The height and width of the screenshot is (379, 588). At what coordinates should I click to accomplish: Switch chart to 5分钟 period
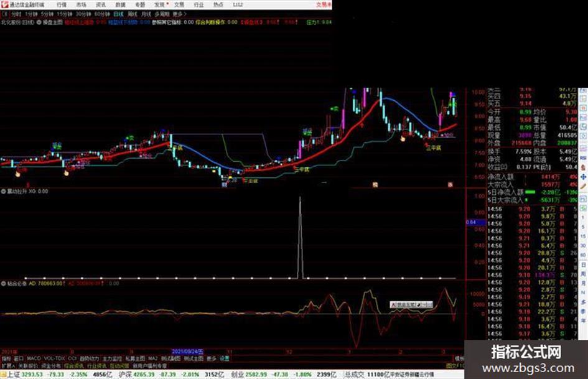[47, 14]
